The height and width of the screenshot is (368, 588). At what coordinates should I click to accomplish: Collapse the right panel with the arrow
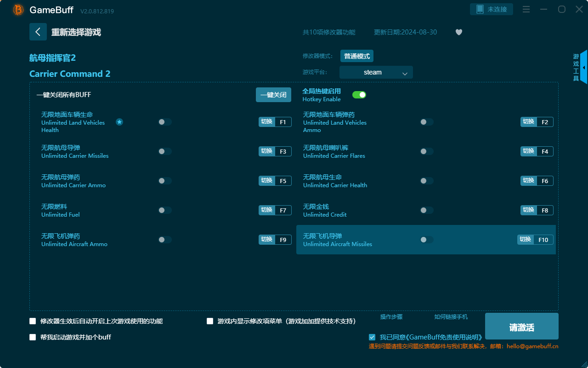[x=584, y=67]
